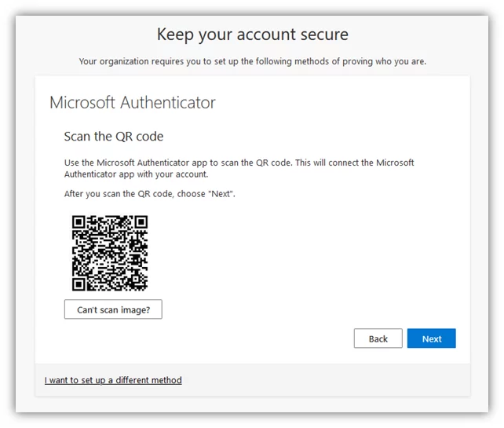
Task: Choose "I want to set up a different method"
Action: pos(113,380)
